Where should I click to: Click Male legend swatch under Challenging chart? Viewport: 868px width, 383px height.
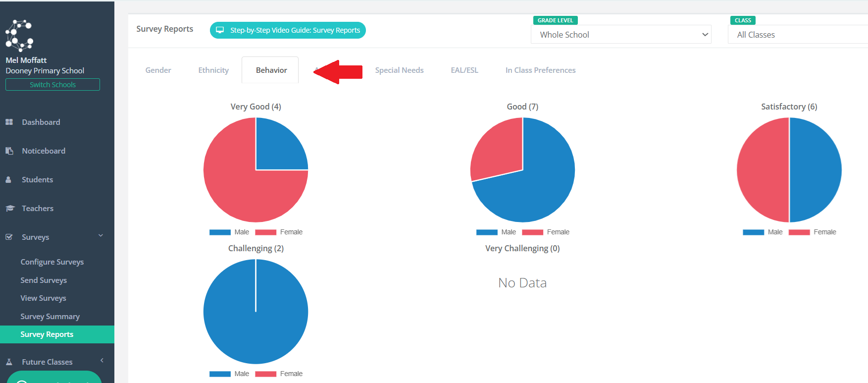tap(220, 374)
